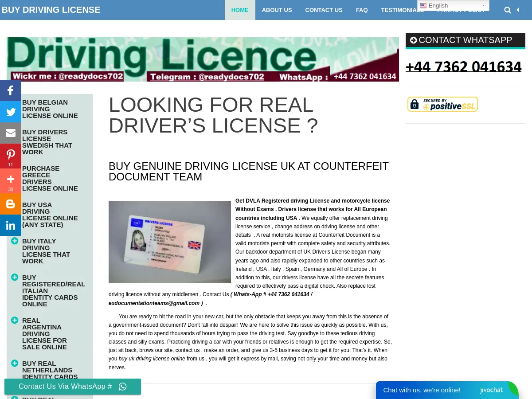
Task: Call the +44 7362 041634 number link
Action: (x=463, y=66)
